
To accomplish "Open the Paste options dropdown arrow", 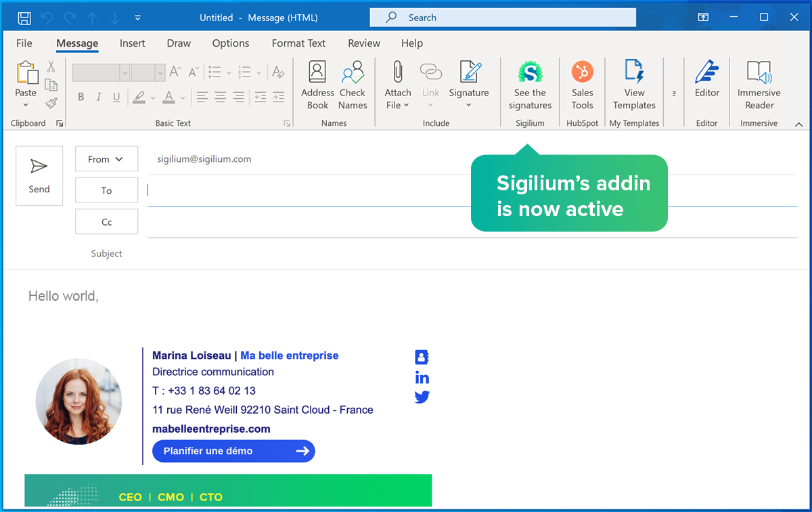I will [x=26, y=105].
